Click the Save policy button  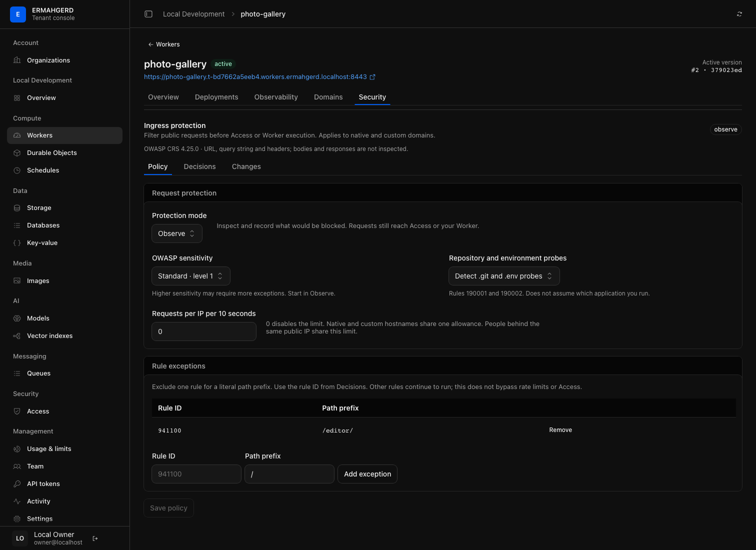(x=168, y=508)
